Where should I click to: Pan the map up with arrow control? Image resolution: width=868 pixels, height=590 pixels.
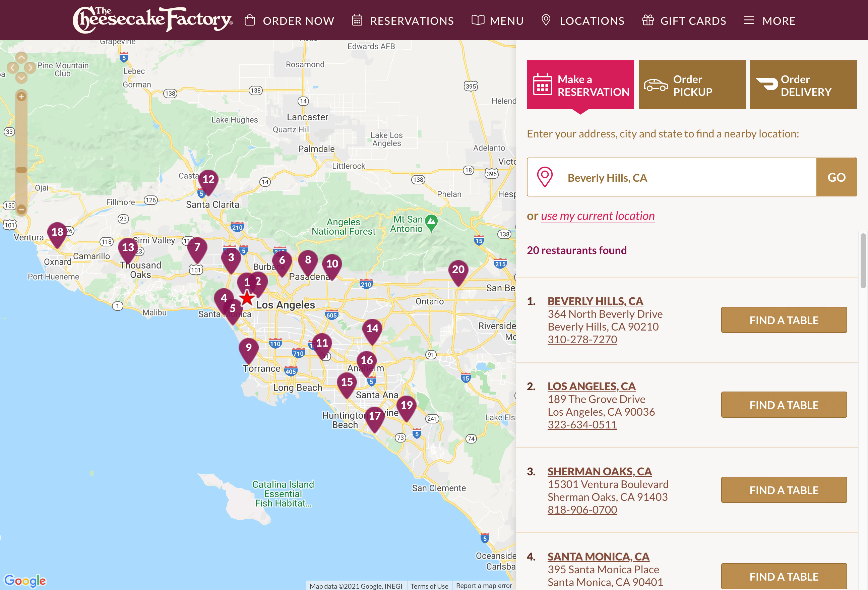click(21, 58)
